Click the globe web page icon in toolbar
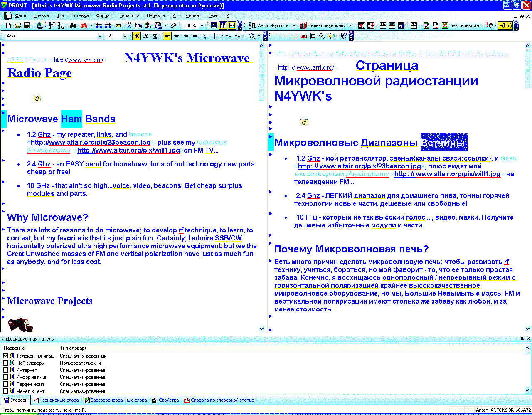Viewport: 532px width, 415px height. [x=39, y=25]
